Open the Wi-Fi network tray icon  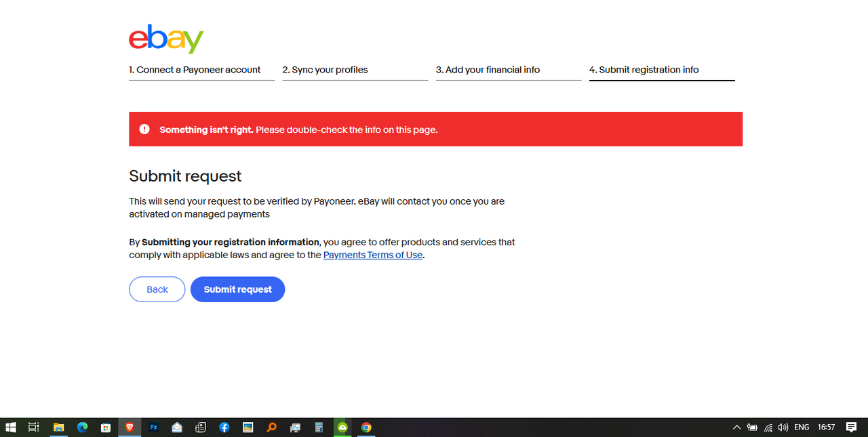tap(768, 428)
